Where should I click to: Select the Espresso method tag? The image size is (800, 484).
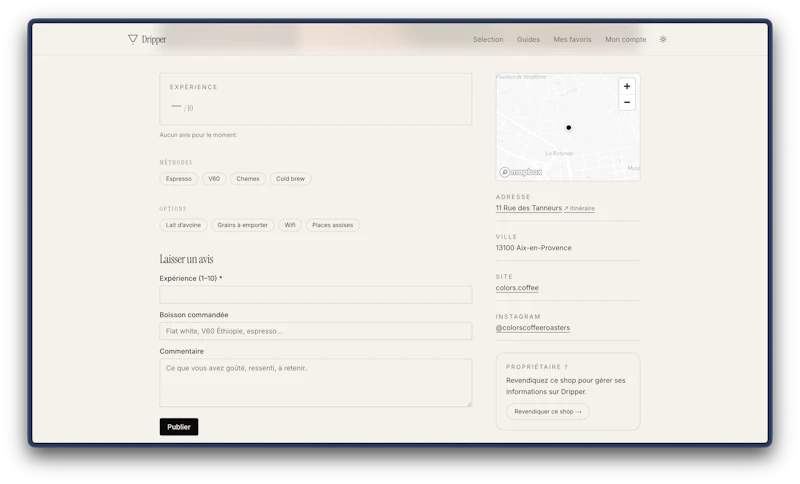click(179, 179)
